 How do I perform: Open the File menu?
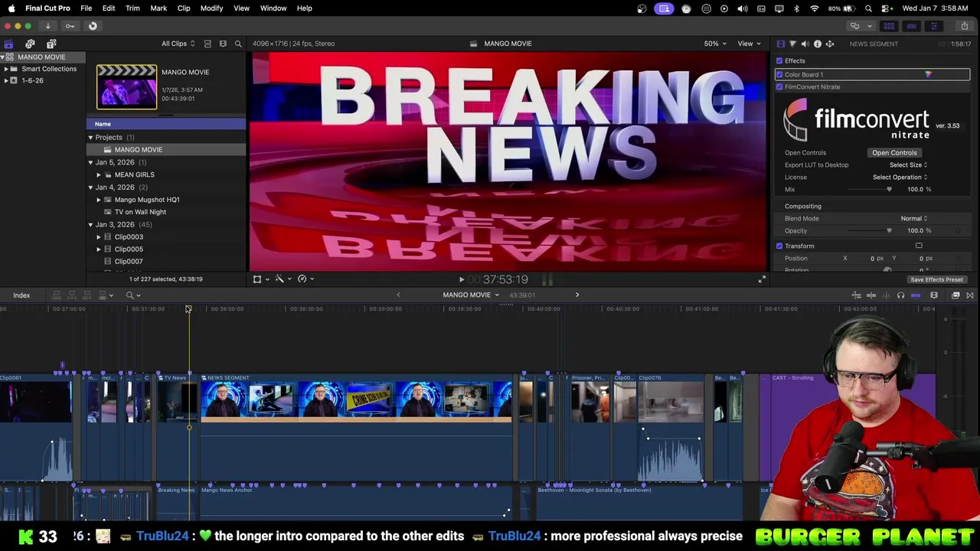[x=87, y=8]
